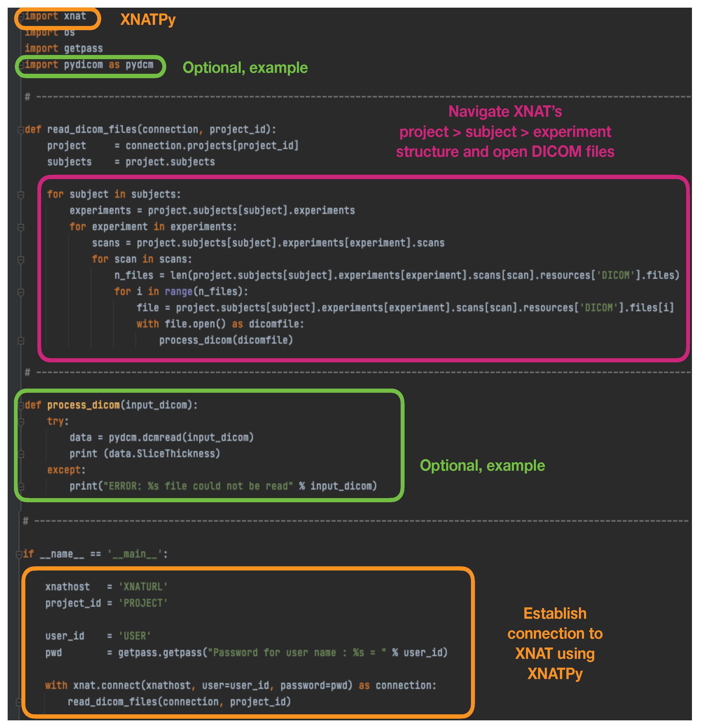Fold the 'for subject in subjects' loop

(x=21, y=195)
